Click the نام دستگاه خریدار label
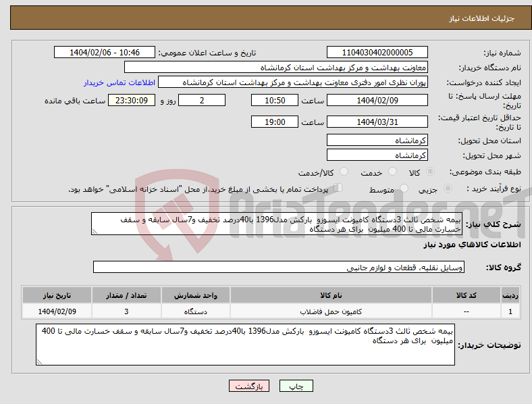Viewport: 532px width, 404px height. (x=490, y=68)
